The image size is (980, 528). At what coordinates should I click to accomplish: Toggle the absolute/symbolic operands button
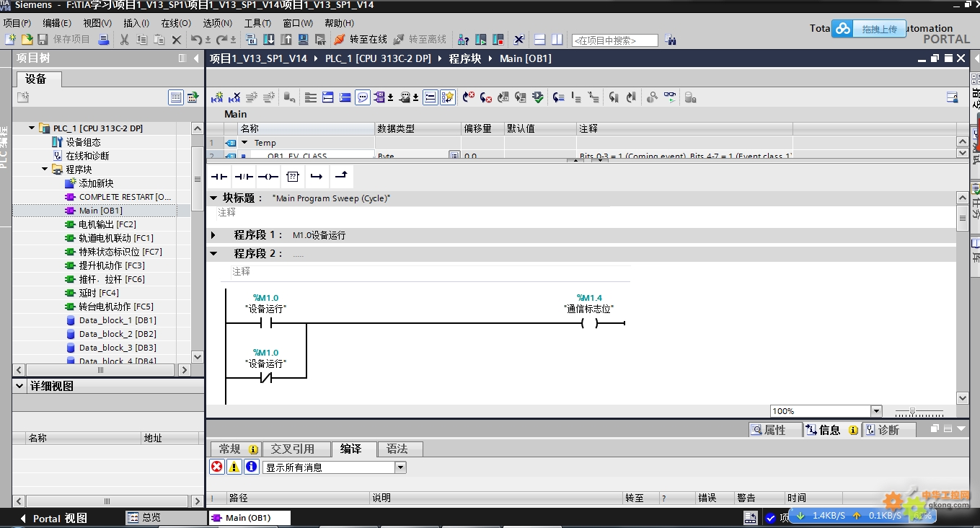point(379,97)
